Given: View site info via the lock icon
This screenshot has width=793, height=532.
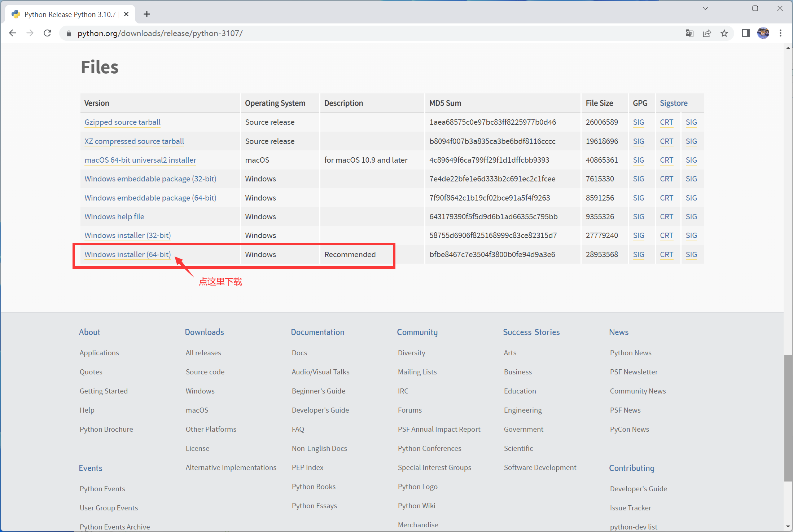Looking at the screenshot, I should pyautogui.click(x=69, y=34).
